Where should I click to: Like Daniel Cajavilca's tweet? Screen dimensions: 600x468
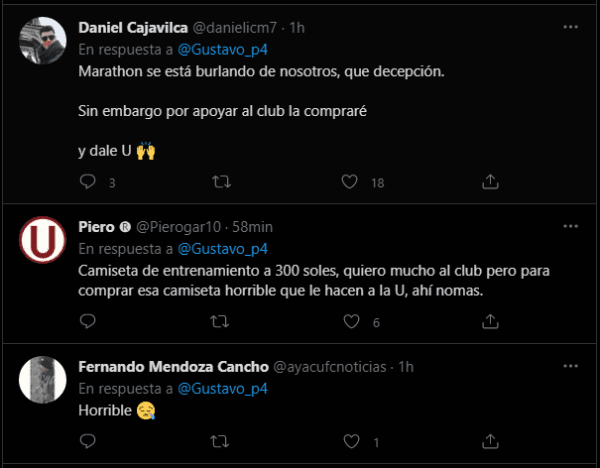pyautogui.click(x=350, y=182)
